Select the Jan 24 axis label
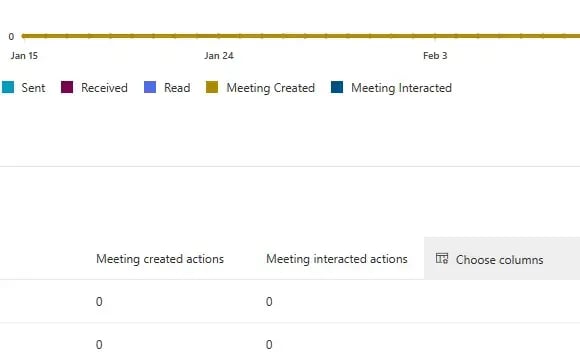The height and width of the screenshot is (364, 580). pyautogui.click(x=219, y=56)
